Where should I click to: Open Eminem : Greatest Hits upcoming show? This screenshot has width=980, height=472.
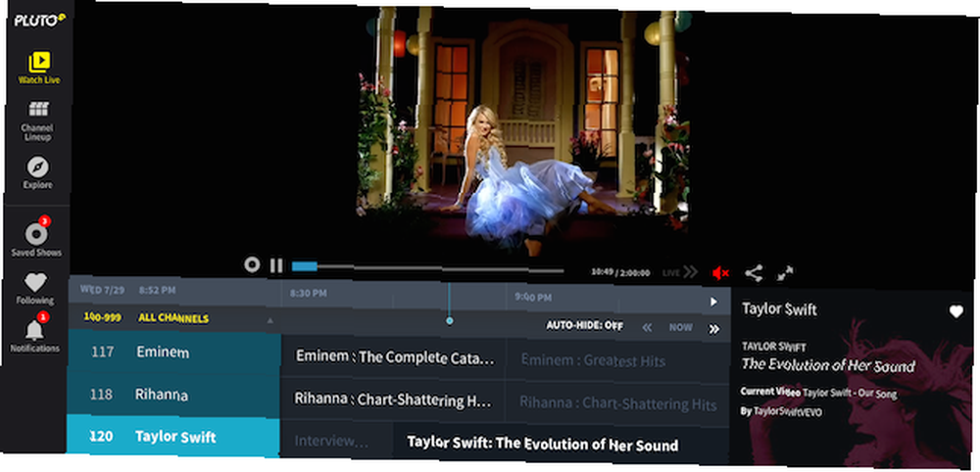[x=618, y=361]
